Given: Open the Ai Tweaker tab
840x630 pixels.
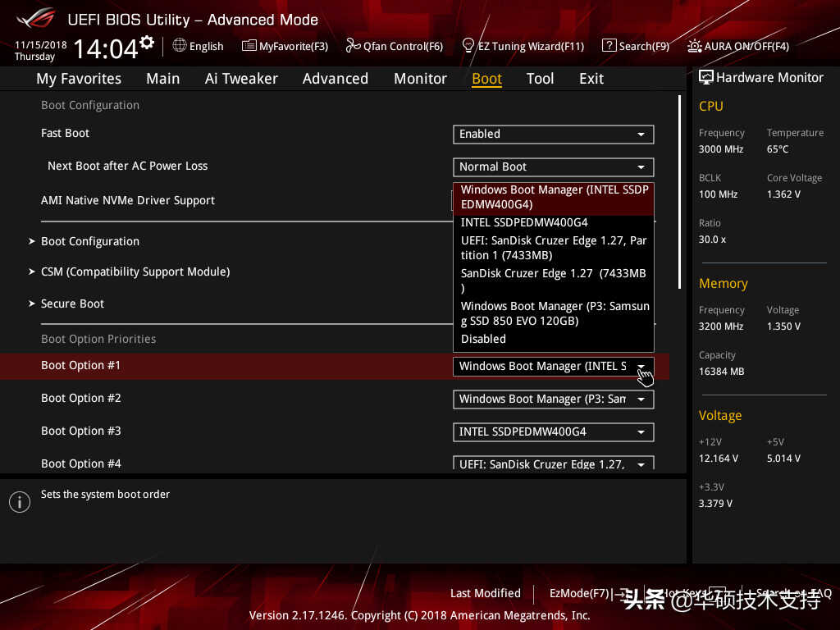Looking at the screenshot, I should pyautogui.click(x=241, y=79).
